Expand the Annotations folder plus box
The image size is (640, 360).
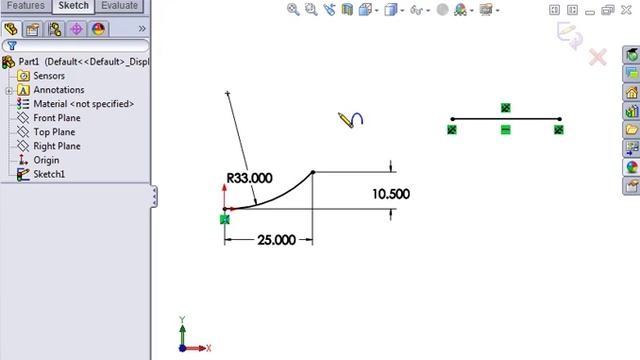pyautogui.click(x=9, y=91)
